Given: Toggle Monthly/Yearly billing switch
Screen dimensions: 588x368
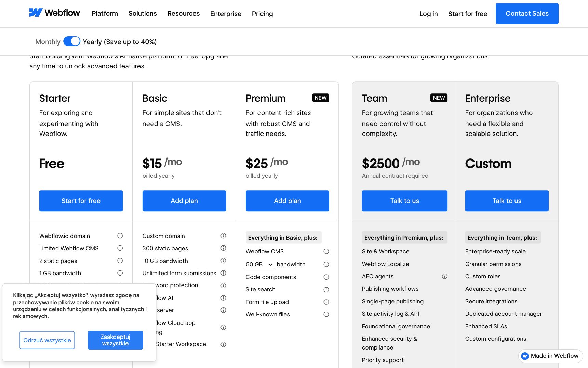Looking at the screenshot, I should pyautogui.click(x=72, y=41).
